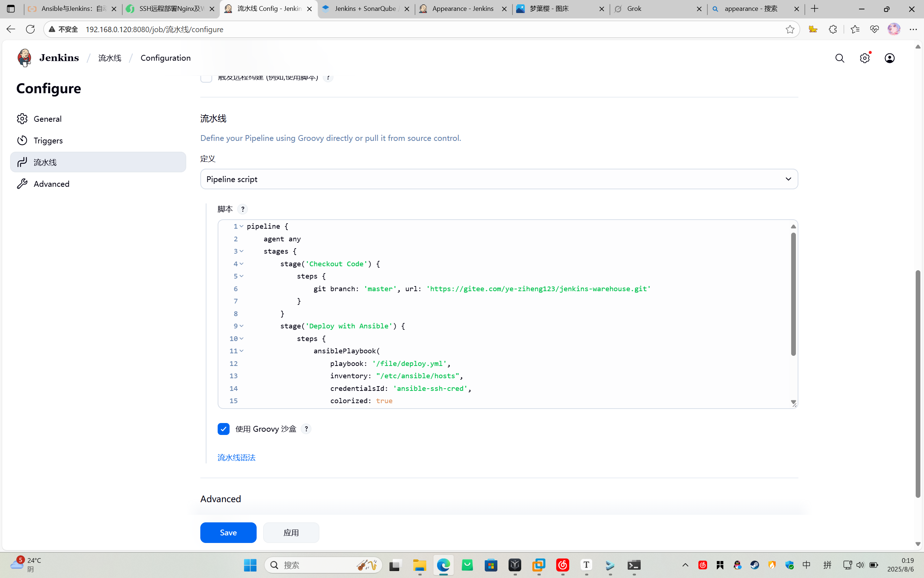This screenshot has height=578, width=924.
Task: Open browser extensions puzzle icon
Action: tap(833, 29)
